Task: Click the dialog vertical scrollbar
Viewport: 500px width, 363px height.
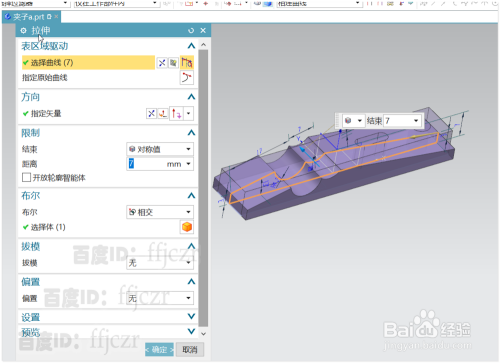Action: tap(203, 188)
